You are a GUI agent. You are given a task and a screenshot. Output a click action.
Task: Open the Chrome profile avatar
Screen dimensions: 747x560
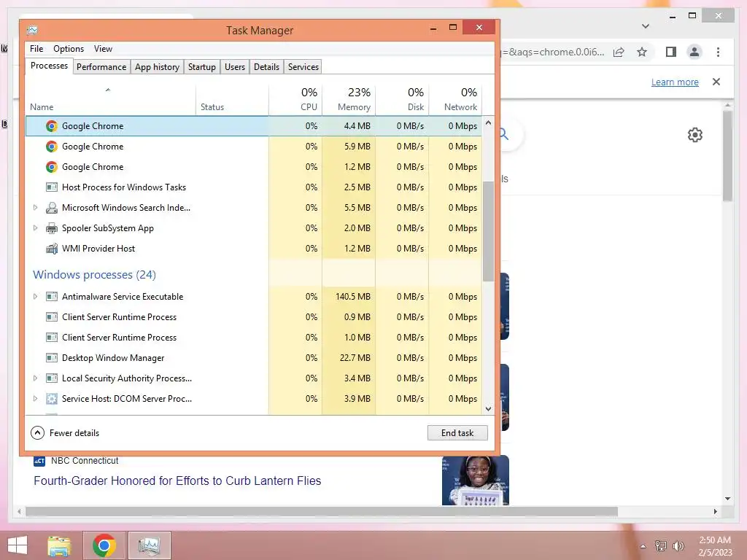[x=694, y=52]
